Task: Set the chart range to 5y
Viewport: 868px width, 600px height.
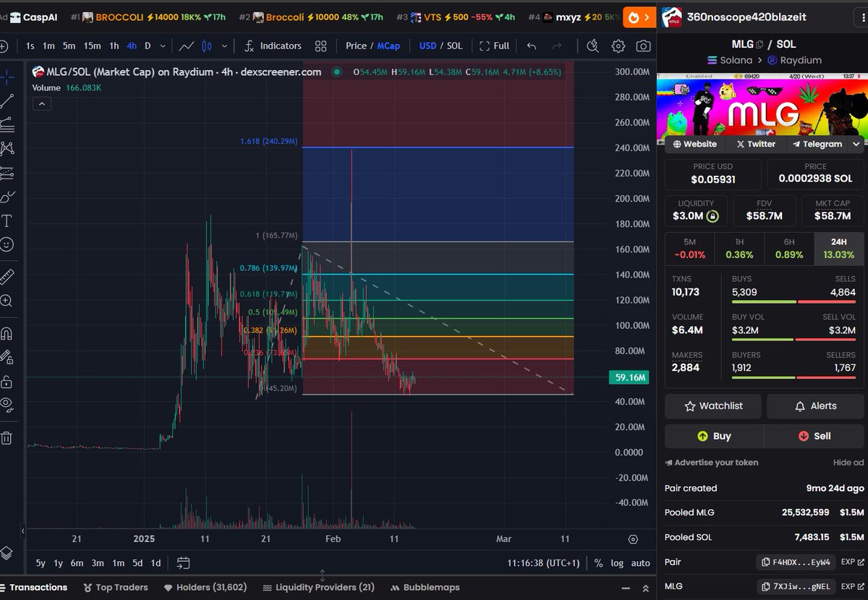Action: click(41, 563)
